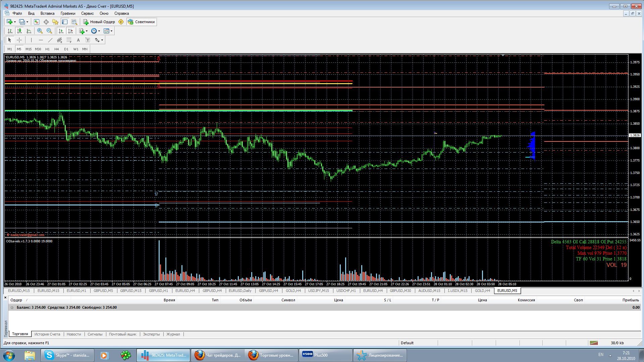This screenshot has height=362, width=644.
Task: Select the trendline tool
Action: pos(50,40)
